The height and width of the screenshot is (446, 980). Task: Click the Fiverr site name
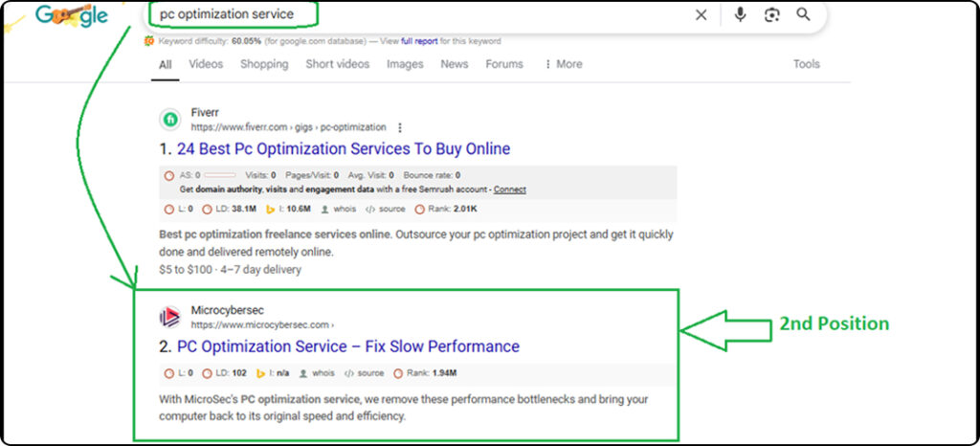[205, 113]
